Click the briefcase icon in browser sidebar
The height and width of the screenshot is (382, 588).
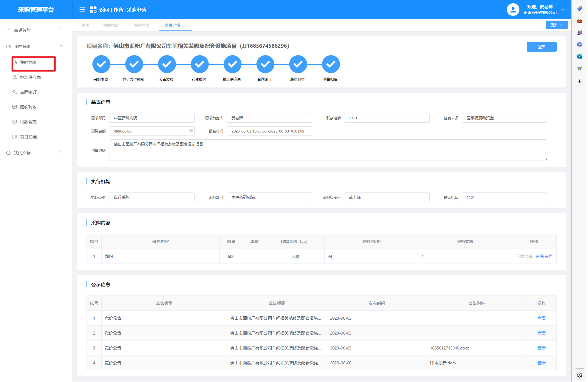(579, 21)
